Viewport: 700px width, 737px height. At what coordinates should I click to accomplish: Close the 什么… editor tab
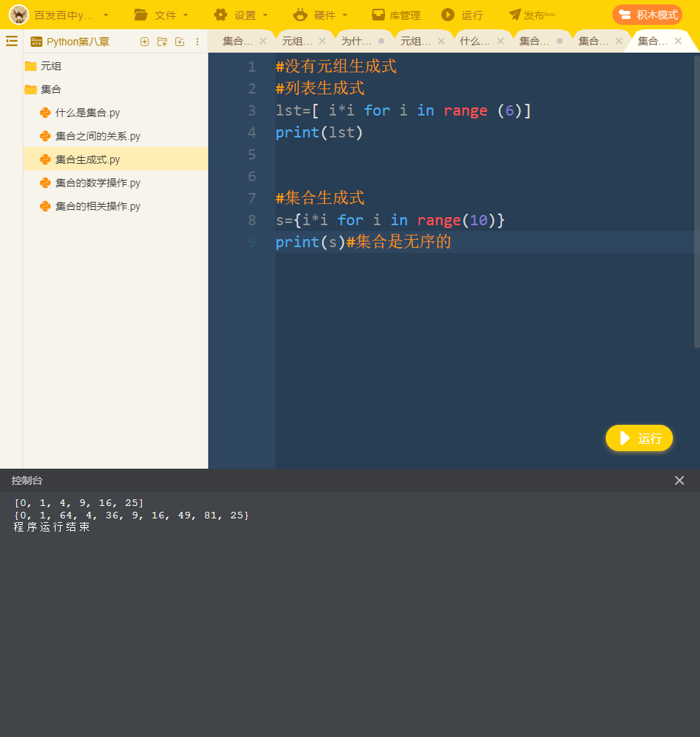pyautogui.click(x=501, y=42)
